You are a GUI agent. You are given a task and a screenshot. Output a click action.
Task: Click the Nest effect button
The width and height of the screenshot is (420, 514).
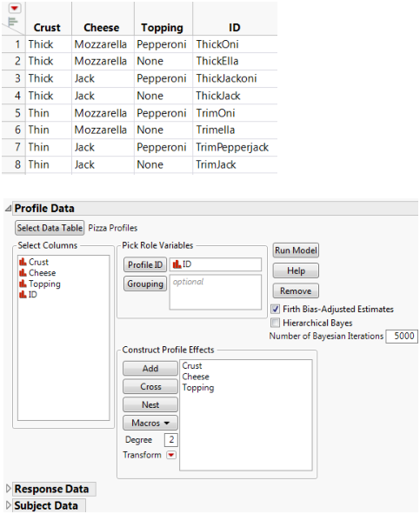click(x=150, y=404)
